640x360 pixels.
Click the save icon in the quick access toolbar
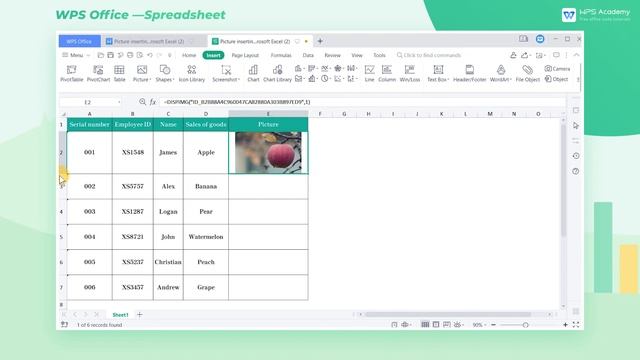pos(110,55)
